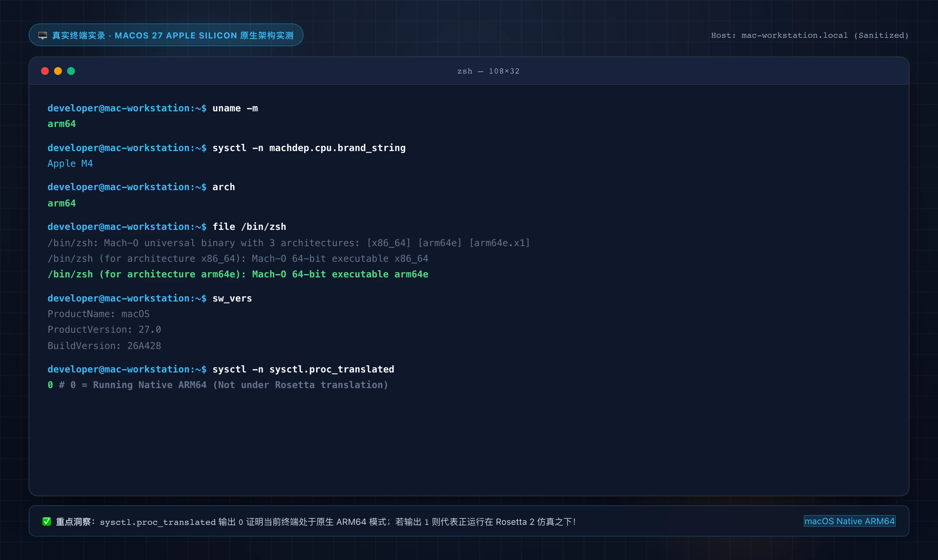Click the green checkmark insight icon
Image resolution: width=938 pixels, height=560 pixels.
[x=47, y=521]
